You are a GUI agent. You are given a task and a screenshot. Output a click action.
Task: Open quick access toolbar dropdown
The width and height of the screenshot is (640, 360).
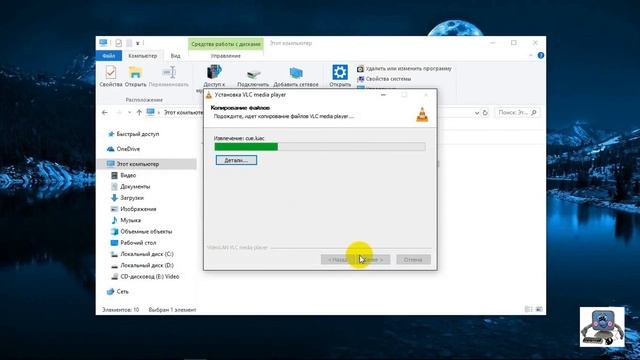(x=138, y=43)
